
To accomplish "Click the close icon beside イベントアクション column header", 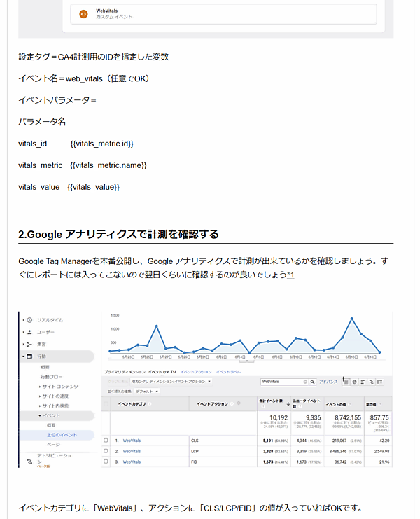I will [239, 403].
